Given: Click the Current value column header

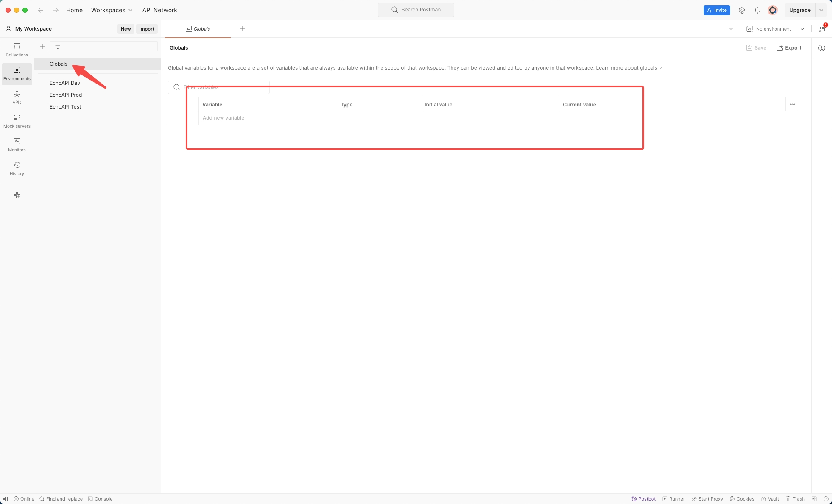Looking at the screenshot, I should [x=672, y=105].
